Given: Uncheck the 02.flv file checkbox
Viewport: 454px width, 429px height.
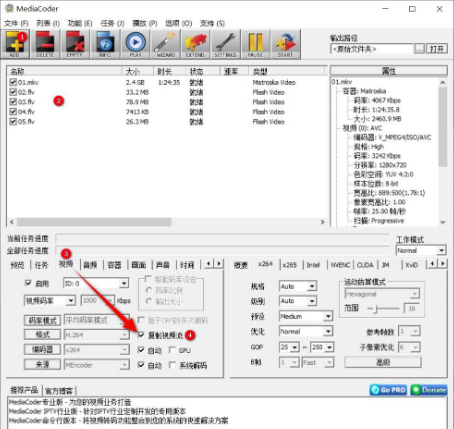Looking at the screenshot, I should (13, 92).
